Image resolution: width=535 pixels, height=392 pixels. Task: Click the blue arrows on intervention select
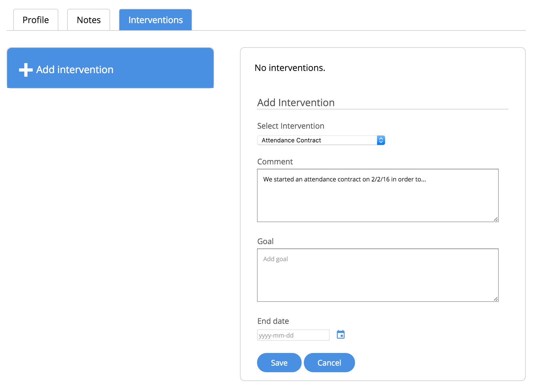(x=381, y=140)
